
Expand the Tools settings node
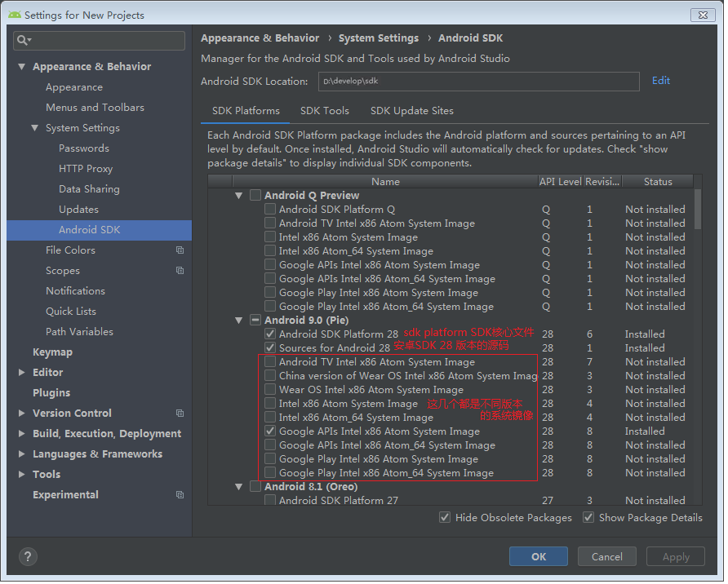22,476
